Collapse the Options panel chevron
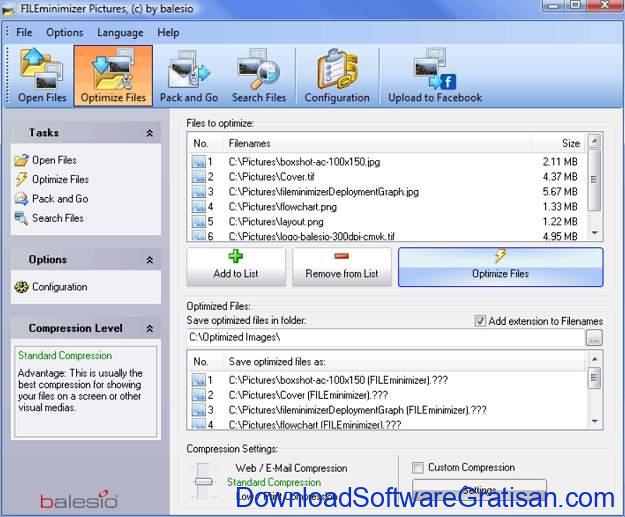This screenshot has width=625, height=517. pos(149,260)
